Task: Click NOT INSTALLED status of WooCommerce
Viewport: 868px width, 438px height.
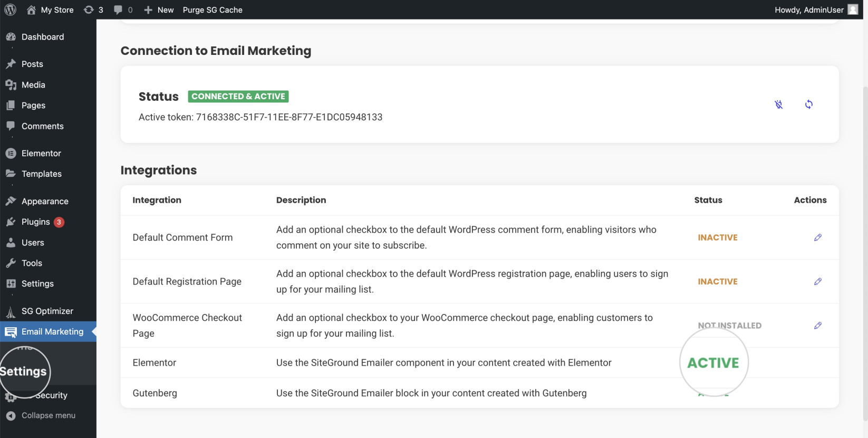Action: pos(730,325)
